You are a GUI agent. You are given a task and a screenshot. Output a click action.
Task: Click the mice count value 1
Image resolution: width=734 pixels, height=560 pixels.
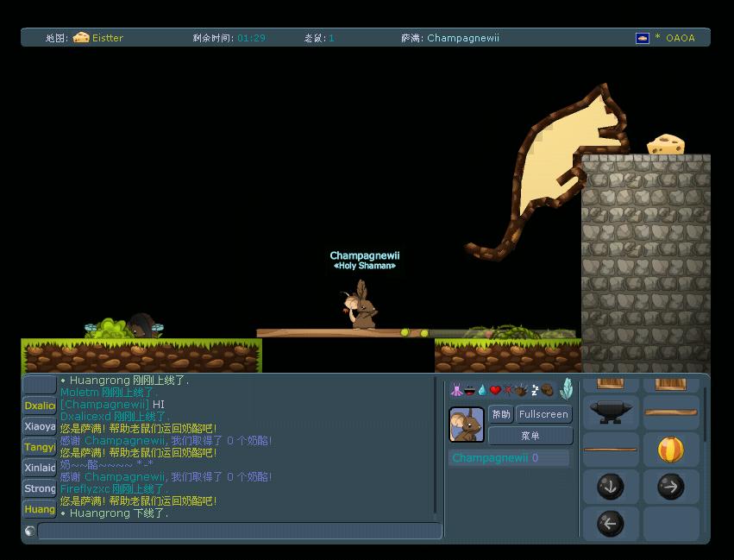pos(331,38)
